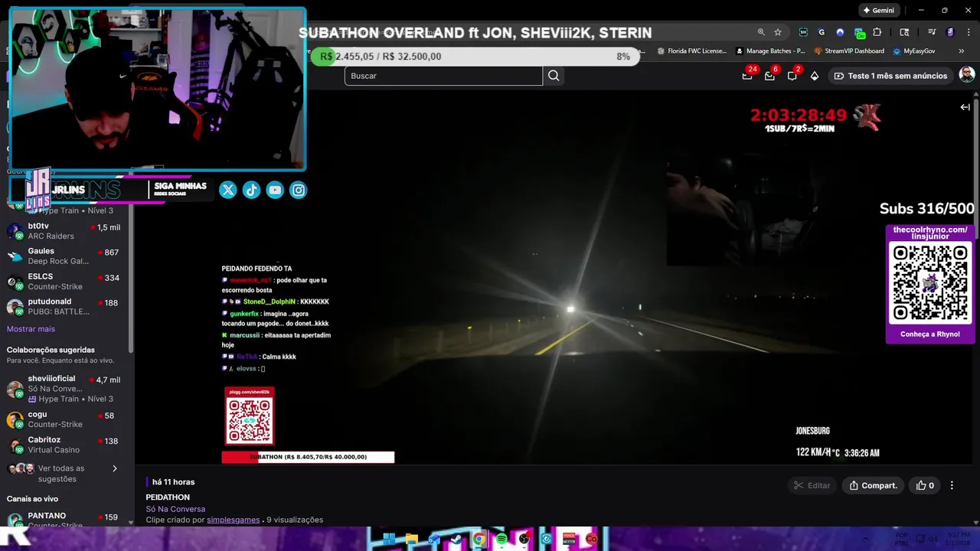
Task: Click the Subs 316/500 overlay text
Action: pos(926,209)
